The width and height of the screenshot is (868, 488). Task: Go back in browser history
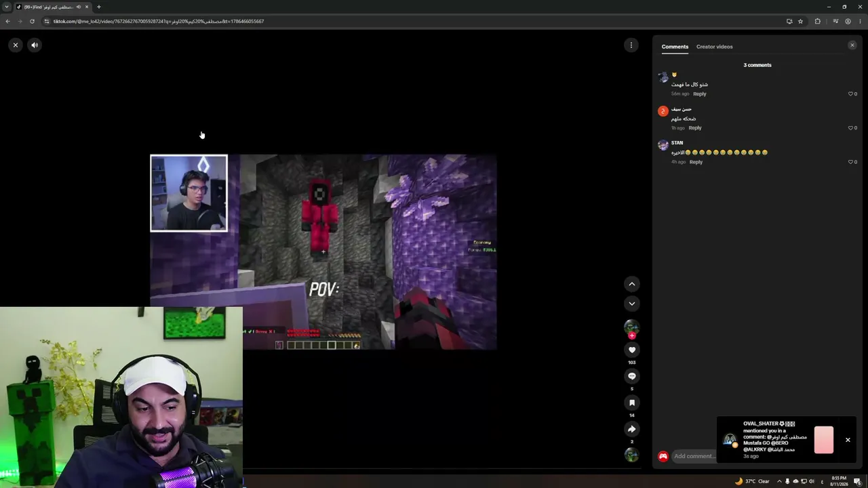[7, 21]
